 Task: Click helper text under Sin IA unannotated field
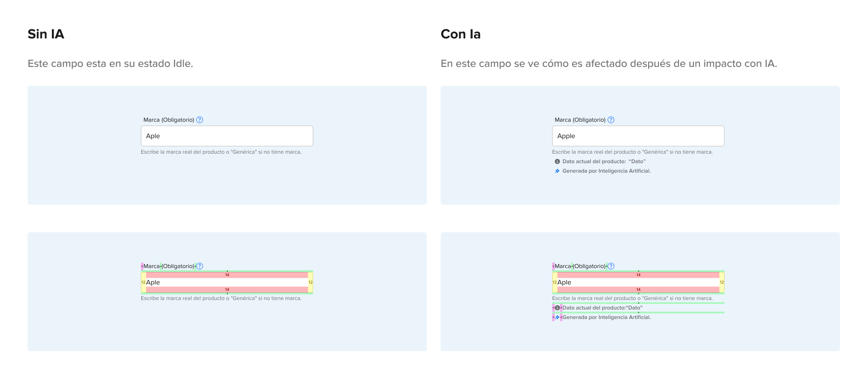(221, 152)
